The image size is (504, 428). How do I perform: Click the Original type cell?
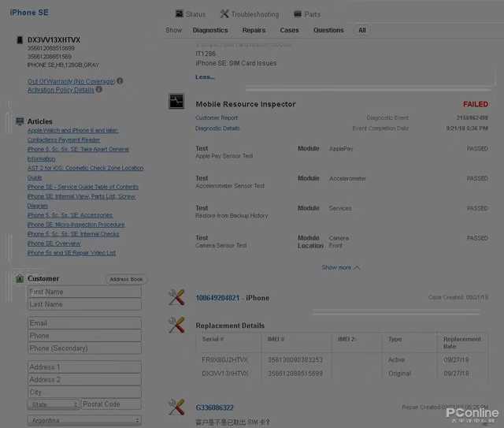tap(399, 374)
